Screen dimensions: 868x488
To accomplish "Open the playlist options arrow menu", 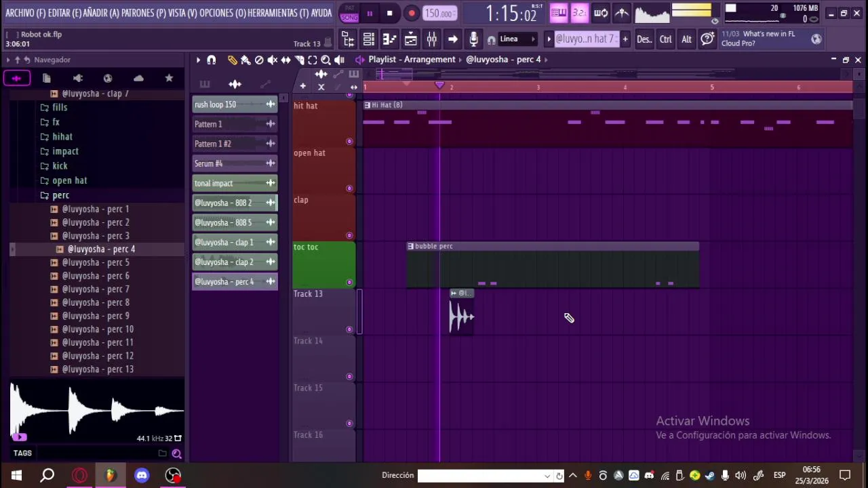I will tap(198, 60).
